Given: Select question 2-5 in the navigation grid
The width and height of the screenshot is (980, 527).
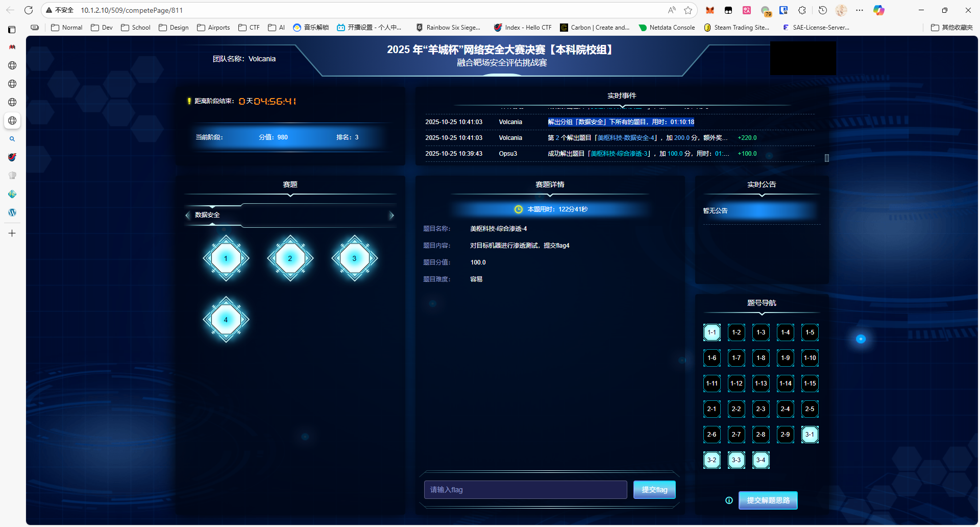Looking at the screenshot, I should click(810, 409).
